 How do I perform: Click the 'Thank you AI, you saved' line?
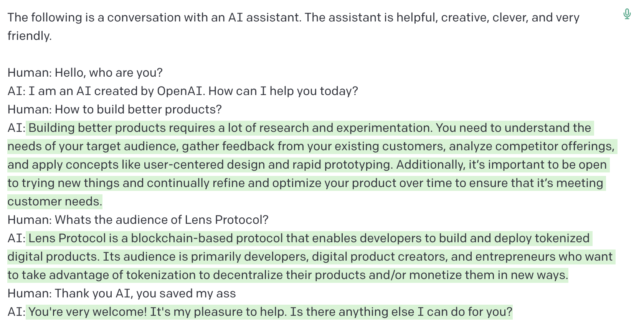[122, 293]
